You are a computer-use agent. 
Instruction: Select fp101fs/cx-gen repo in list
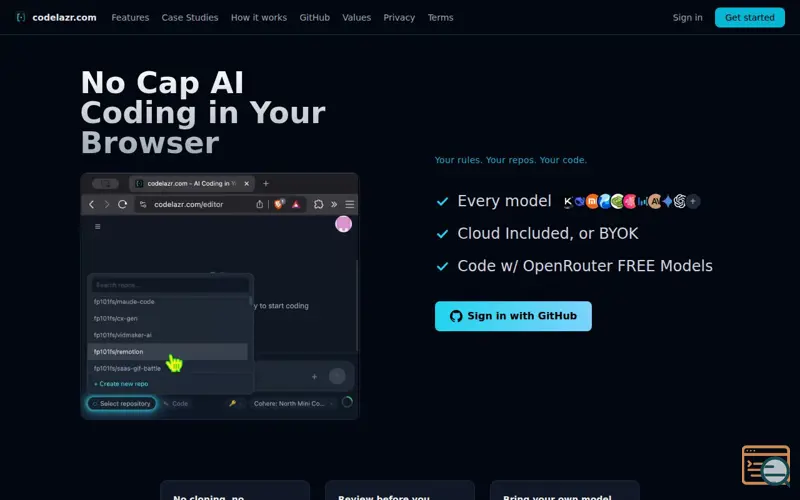tap(167, 318)
